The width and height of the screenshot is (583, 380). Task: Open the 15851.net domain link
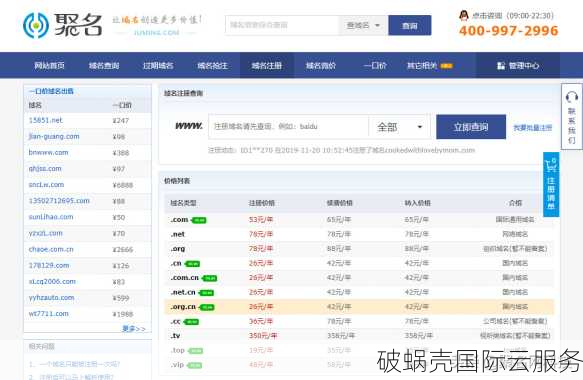[x=45, y=120]
